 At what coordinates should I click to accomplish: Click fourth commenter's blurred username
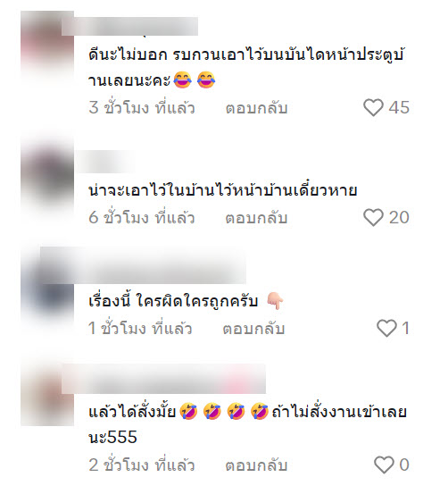163,379
